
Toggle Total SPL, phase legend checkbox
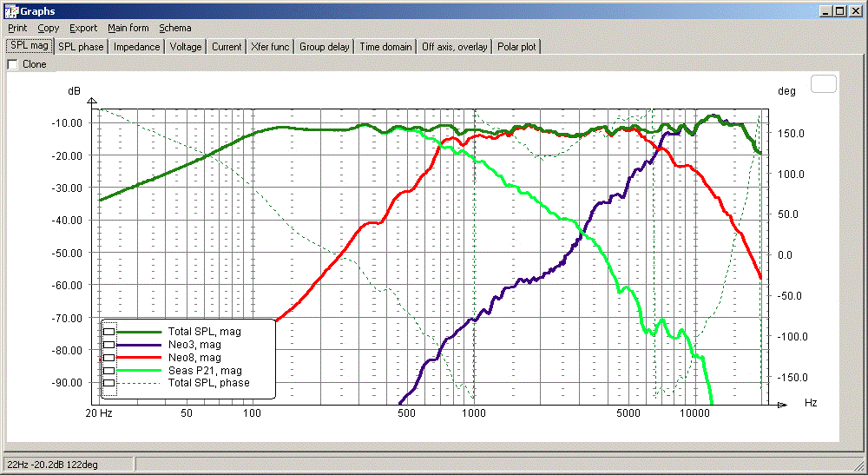(109, 383)
